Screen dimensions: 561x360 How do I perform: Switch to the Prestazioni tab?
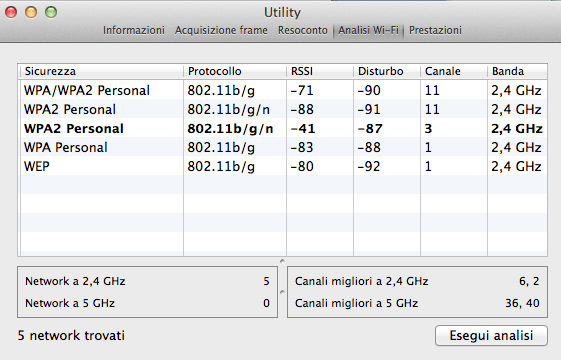pos(435,30)
